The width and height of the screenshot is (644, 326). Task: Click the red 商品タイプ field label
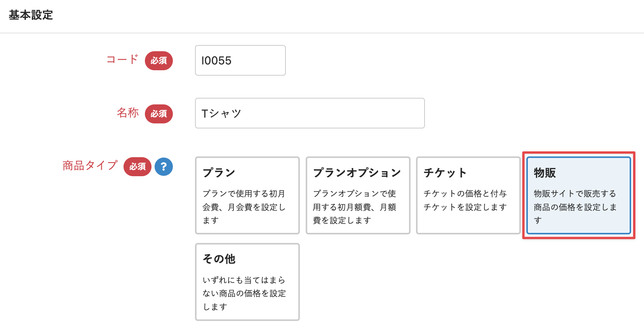point(90,166)
